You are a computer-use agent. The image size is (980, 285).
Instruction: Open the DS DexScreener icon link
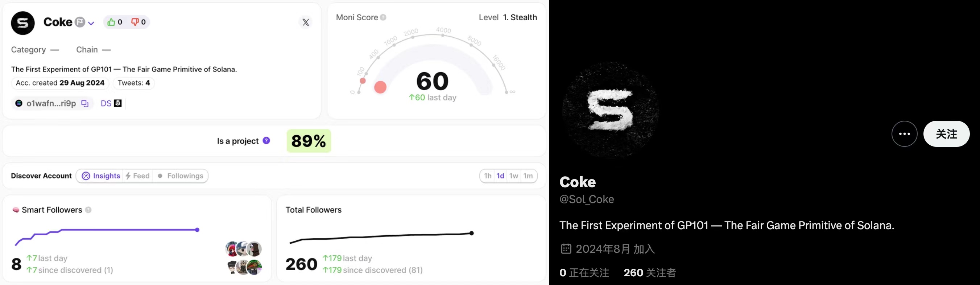point(111,103)
